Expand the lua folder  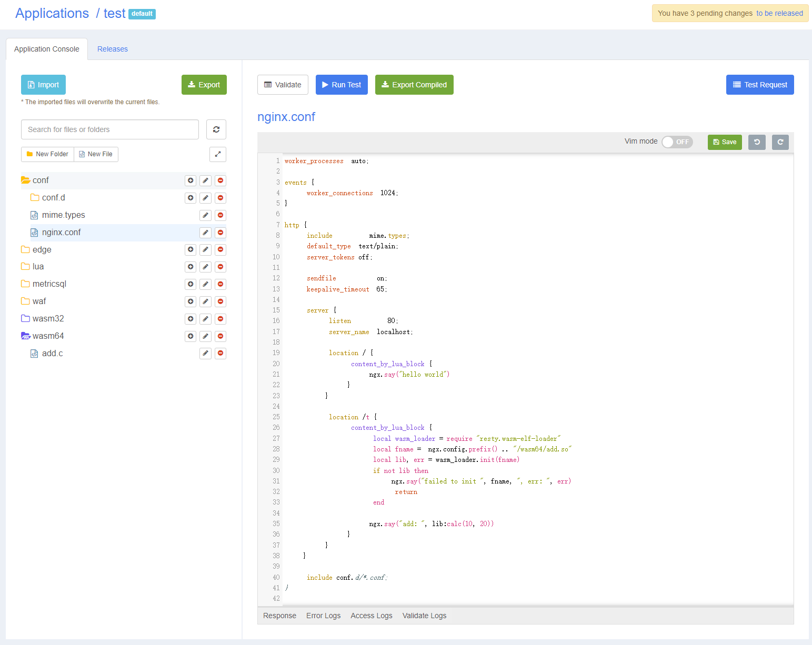point(25,267)
